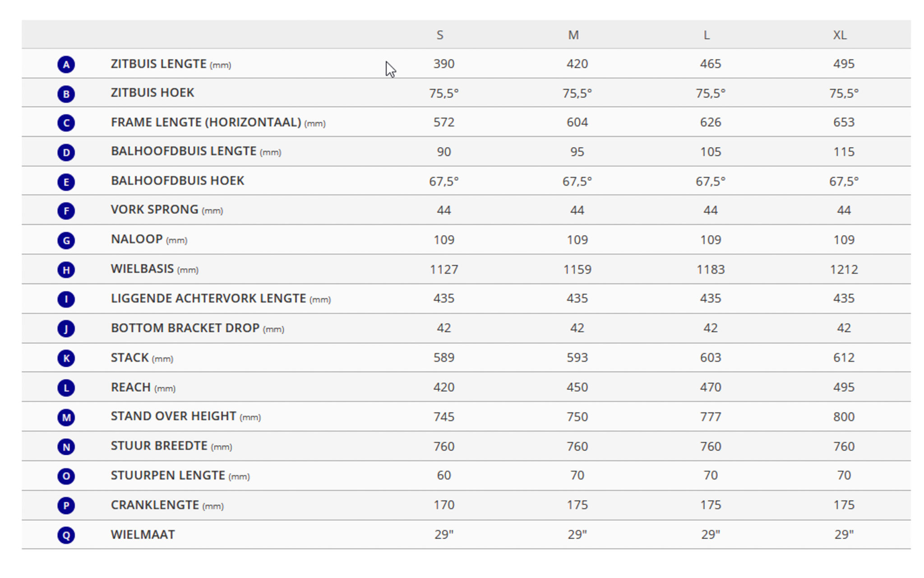The width and height of the screenshot is (924, 578).
Task: Click the 60 stem length value
Action: coord(444,475)
